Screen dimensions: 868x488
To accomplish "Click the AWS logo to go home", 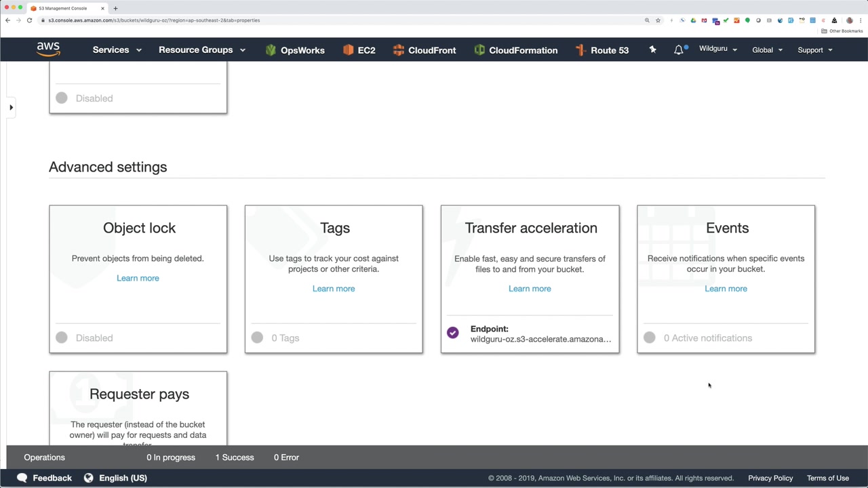I will [48, 49].
